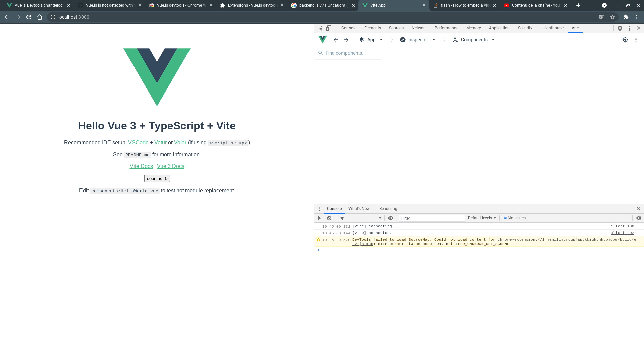
Task: Click the Vue devtools logo icon
Action: pos(323,40)
